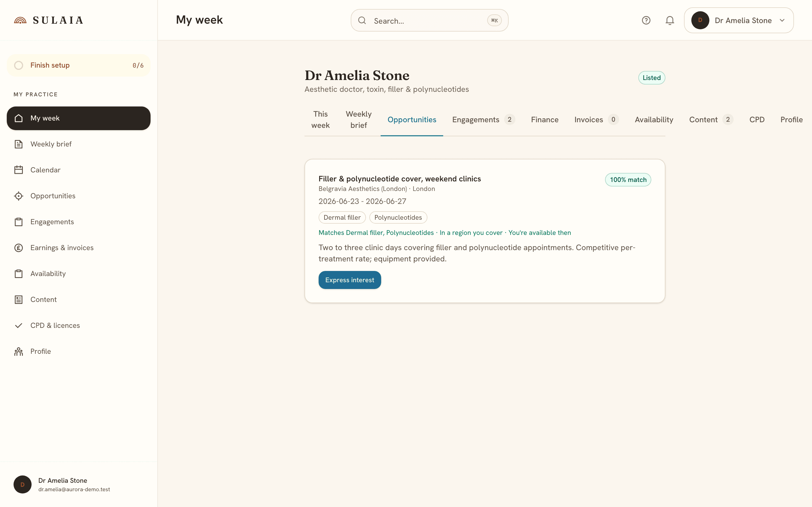Expand the Dr Amelia Stone account dropdown
Viewport: 812px width, 507px height.
click(739, 21)
